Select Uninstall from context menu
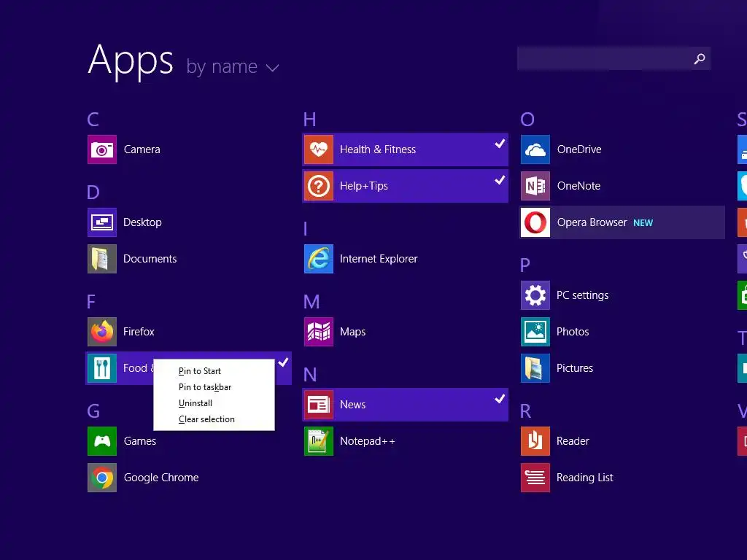Screen dimensions: 747x560 coord(196,403)
